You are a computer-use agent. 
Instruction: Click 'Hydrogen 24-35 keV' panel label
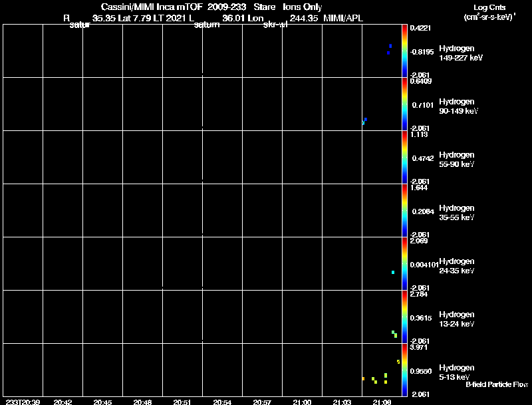(457, 266)
